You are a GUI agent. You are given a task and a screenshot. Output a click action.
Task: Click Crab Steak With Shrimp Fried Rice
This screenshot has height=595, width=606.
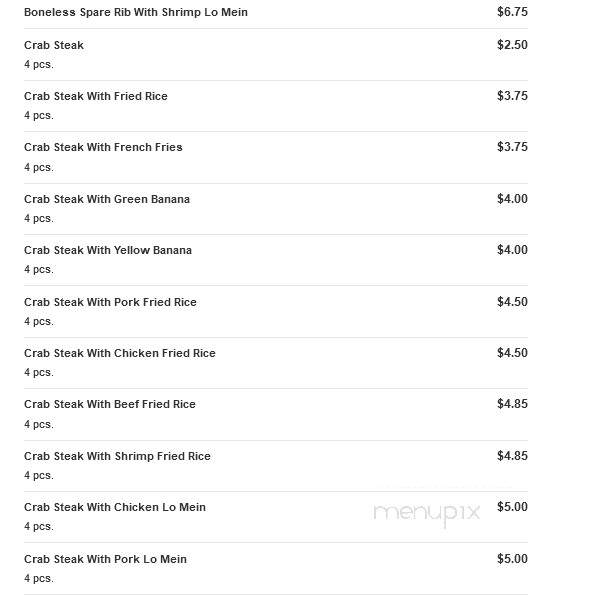[117, 456]
